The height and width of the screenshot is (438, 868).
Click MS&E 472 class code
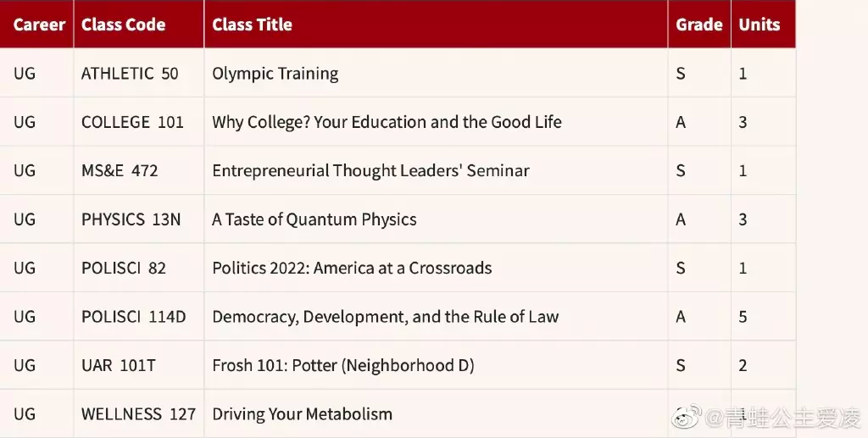(x=120, y=171)
